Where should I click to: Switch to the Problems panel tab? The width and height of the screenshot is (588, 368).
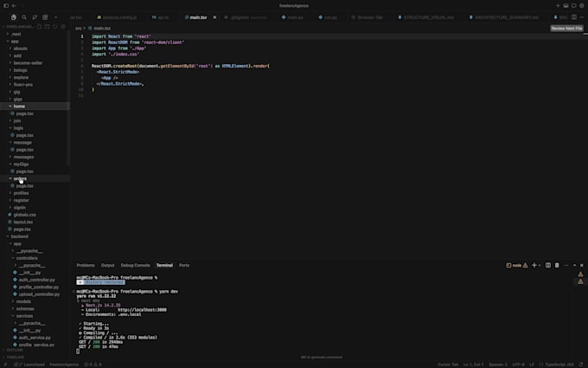tap(86, 265)
